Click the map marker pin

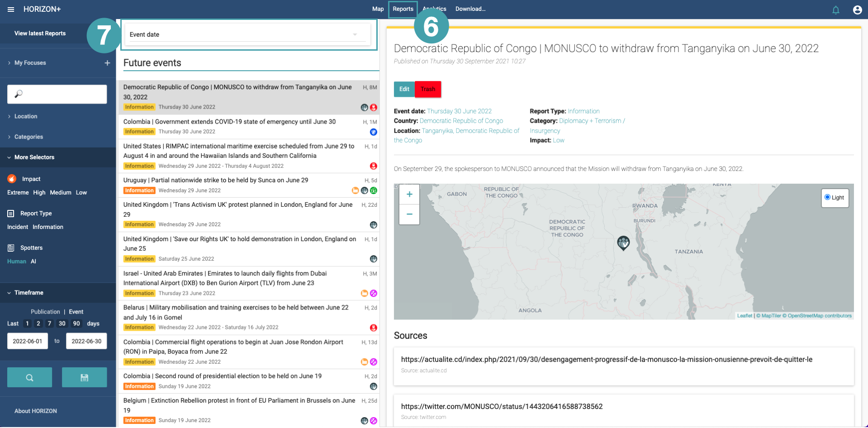pyautogui.click(x=623, y=243)
